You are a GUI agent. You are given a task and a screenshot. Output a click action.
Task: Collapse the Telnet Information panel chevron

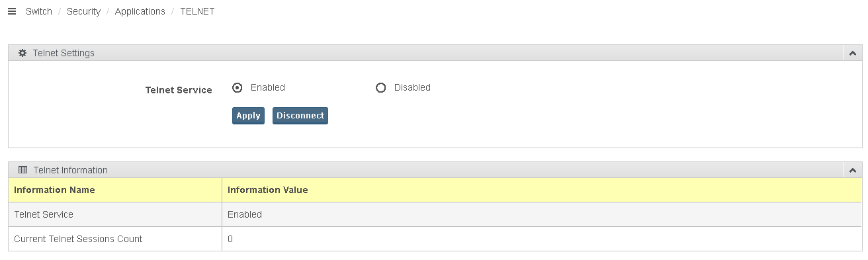click(x=853, y=170)
